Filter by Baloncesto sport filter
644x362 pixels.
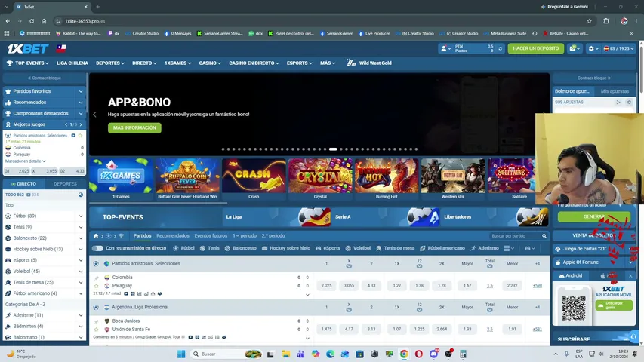[241, 248]
